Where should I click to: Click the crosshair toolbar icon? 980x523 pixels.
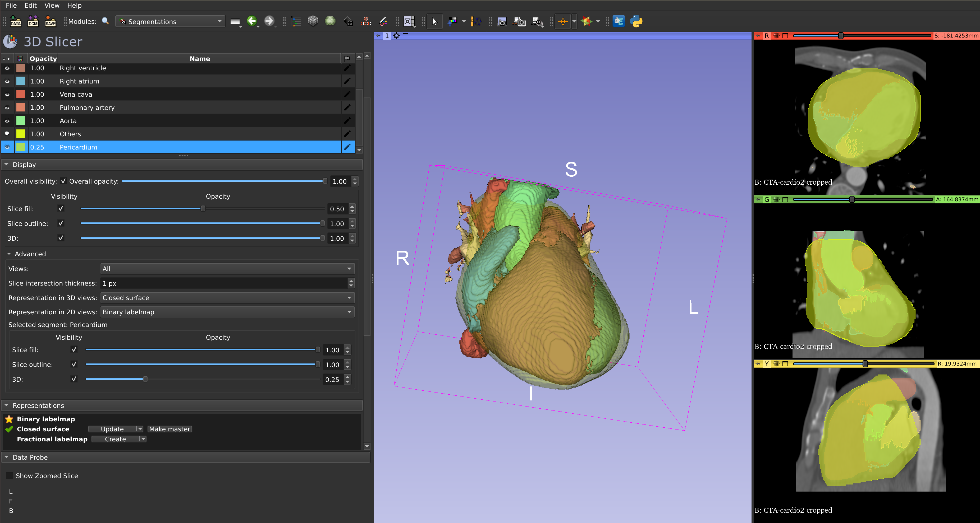[x=563, y=21]
